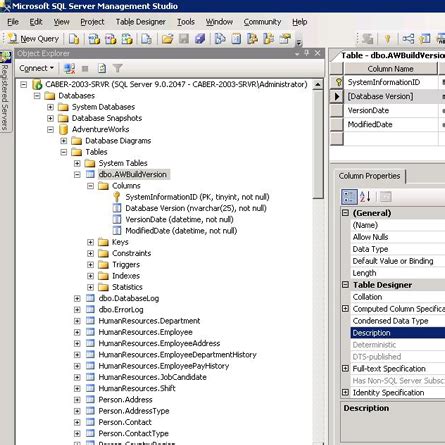Show Object Explorer via toolbar icon
The height and width of the screenshot is (445, 445).
pos(253,39)
